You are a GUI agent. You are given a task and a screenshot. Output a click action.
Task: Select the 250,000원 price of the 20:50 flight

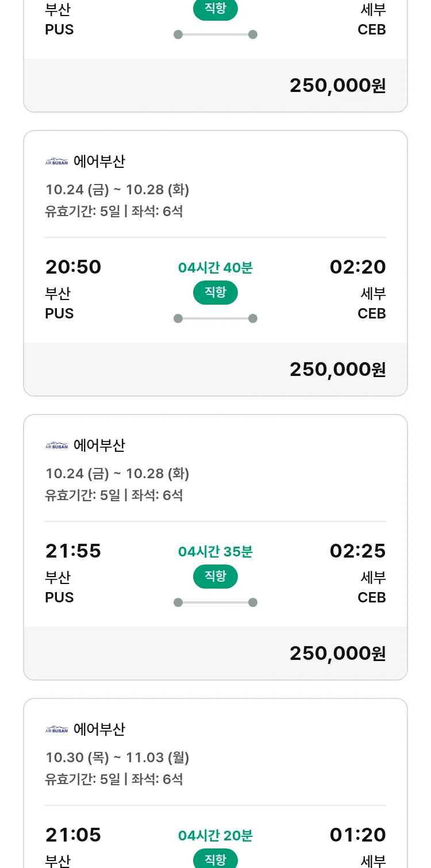click(337, 370)
